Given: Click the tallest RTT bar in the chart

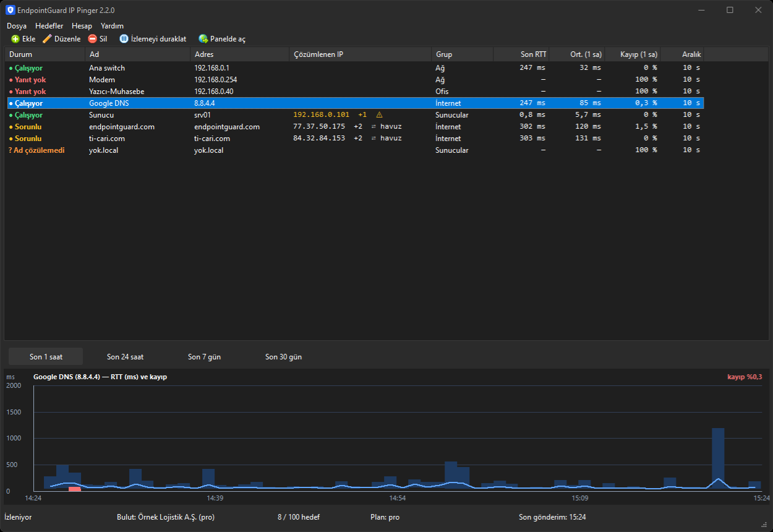Looking at the screenshot, I should point(718,459).
